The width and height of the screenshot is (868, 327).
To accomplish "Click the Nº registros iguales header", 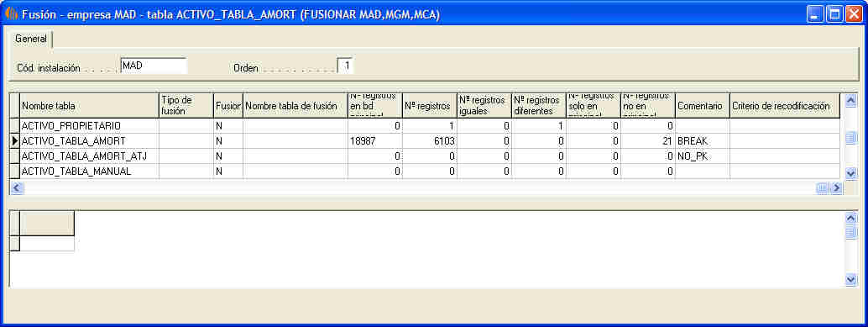I will [x=484, y=105].
